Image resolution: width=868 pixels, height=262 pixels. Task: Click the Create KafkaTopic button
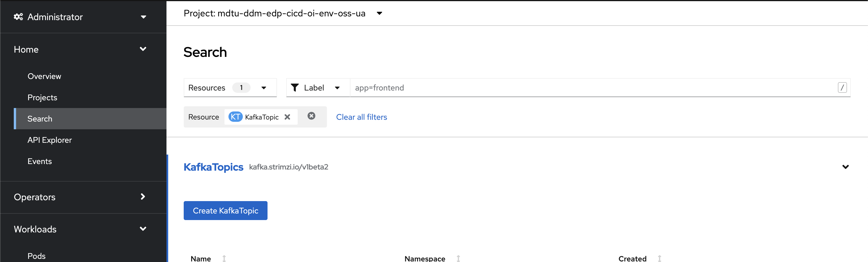tap(225, 211)
